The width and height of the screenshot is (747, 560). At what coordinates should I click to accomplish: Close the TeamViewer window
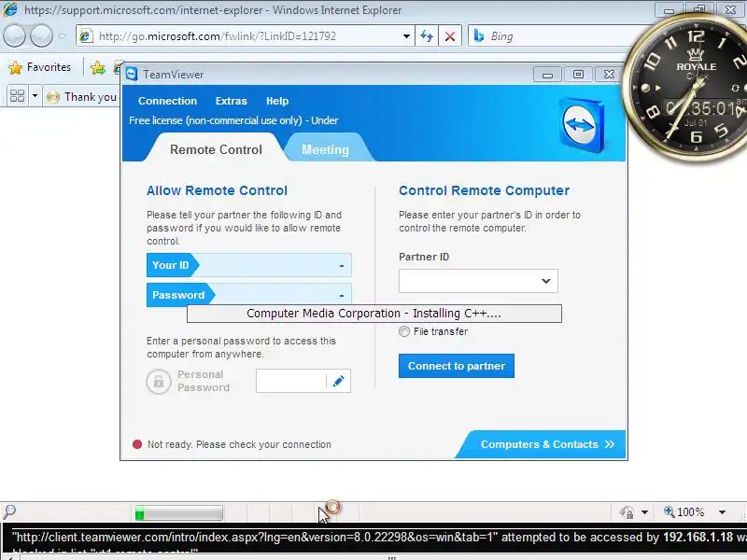pyautogui.click(x=609, y=75)
